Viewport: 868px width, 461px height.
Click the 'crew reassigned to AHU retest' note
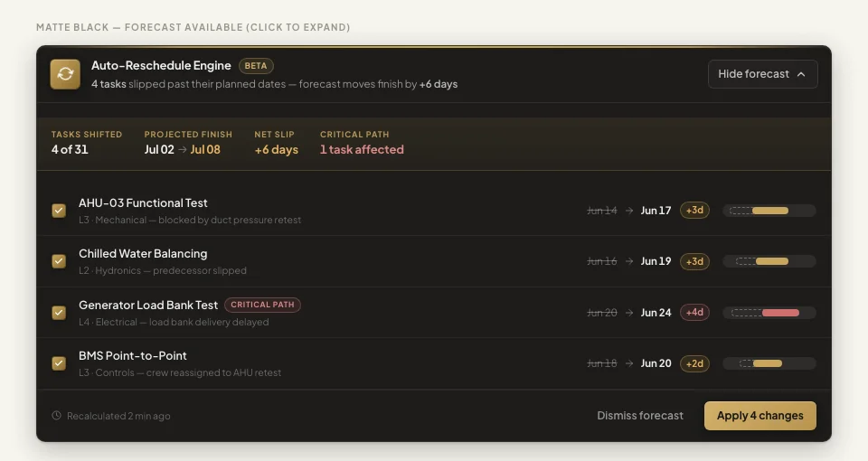click(x=213, y=373)
